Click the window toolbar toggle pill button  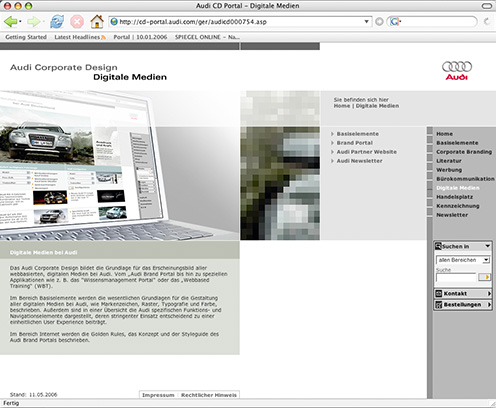(487, 6)
